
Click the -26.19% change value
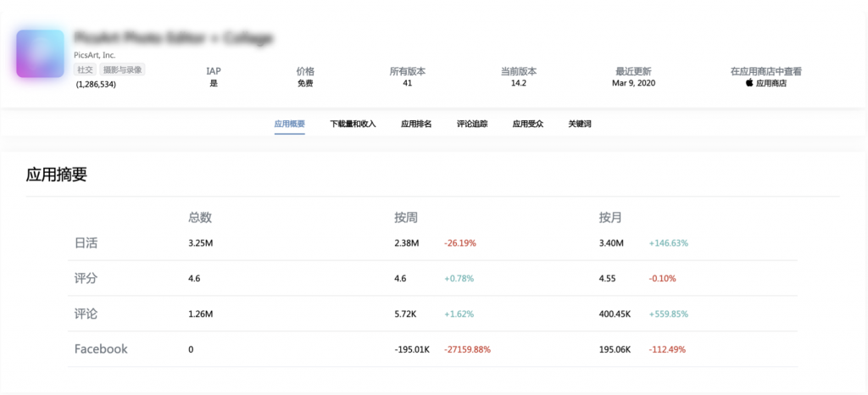coord(460,243)
